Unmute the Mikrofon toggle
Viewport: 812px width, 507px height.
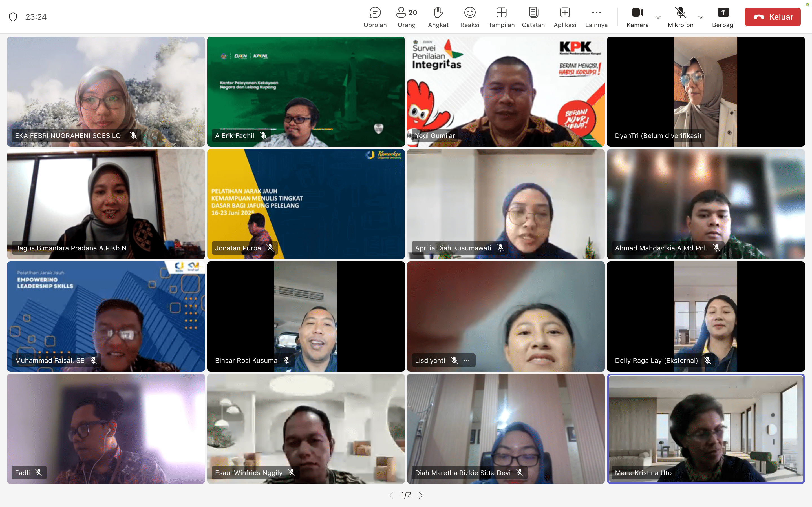pyautogui.click(x=680, y=17)
